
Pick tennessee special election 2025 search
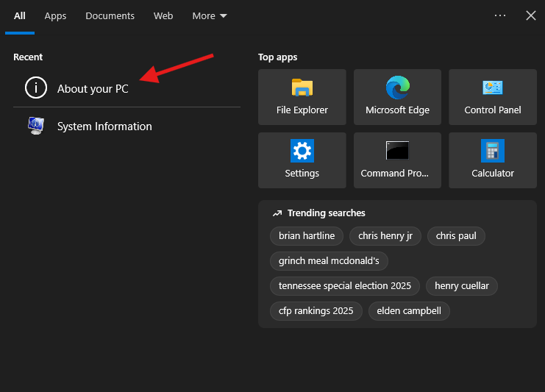tap(345, 285)
